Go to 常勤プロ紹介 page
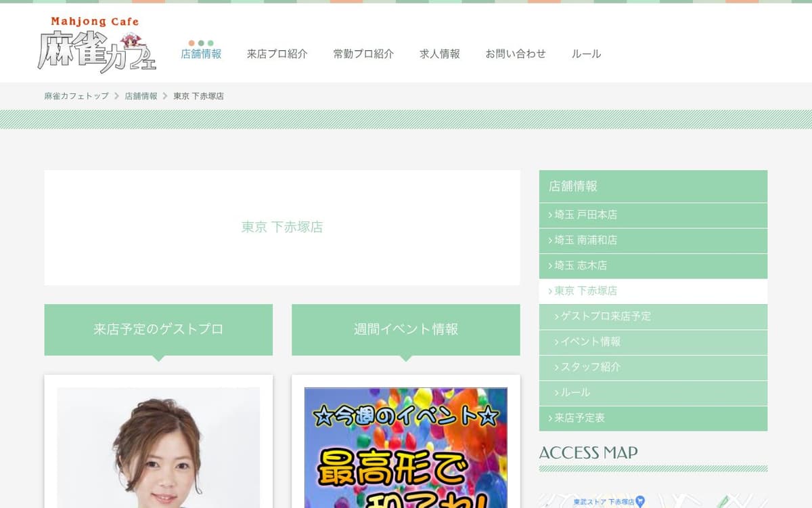This screenshot has height=508, width=812. coord(363,54)
